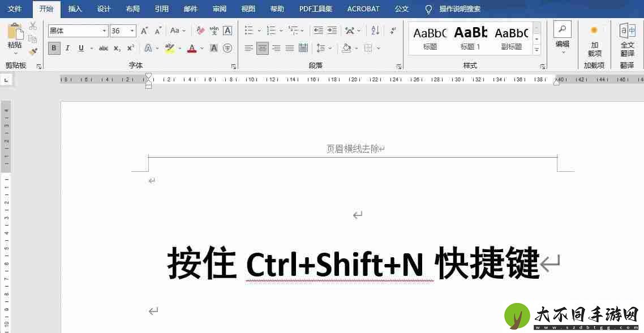Viewport: 644px width, 333px height.
Task: Insert enclosed character with the circled 字
Action: point(227,49)
